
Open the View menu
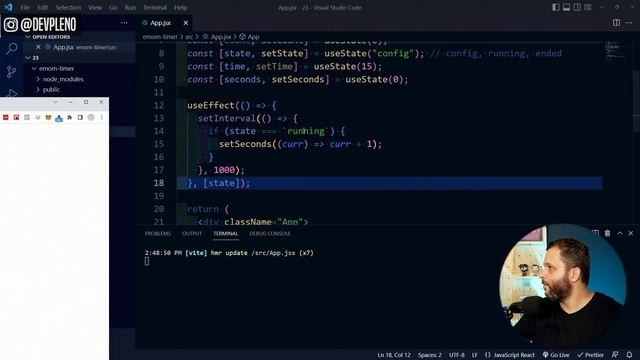tap(95, 7)
